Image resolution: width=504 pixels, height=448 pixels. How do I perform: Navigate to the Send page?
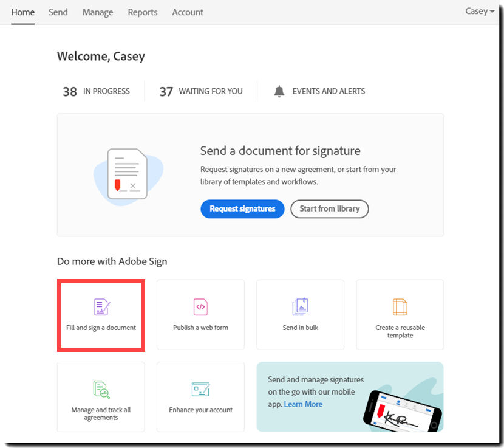pos(58,12)
